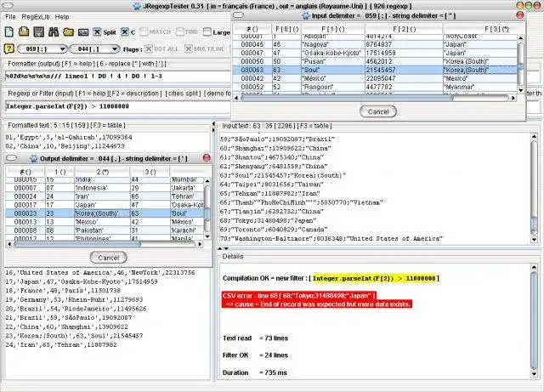Click the yellow question mark help icon
This screenshot has width=544, height=392.
pos(8,49)
